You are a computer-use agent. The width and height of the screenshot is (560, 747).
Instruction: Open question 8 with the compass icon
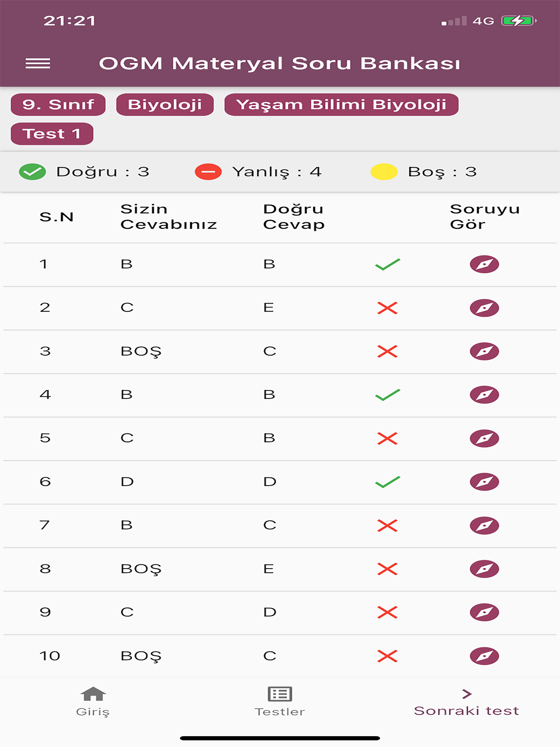pyautogui.click(x=484, y=569)
